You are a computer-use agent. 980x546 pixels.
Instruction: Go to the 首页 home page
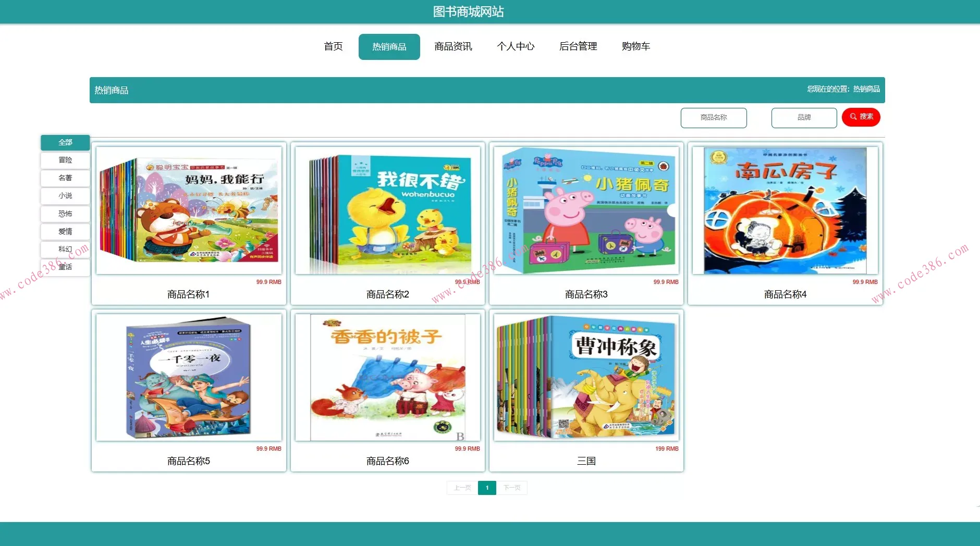click(x=334, y=46)
